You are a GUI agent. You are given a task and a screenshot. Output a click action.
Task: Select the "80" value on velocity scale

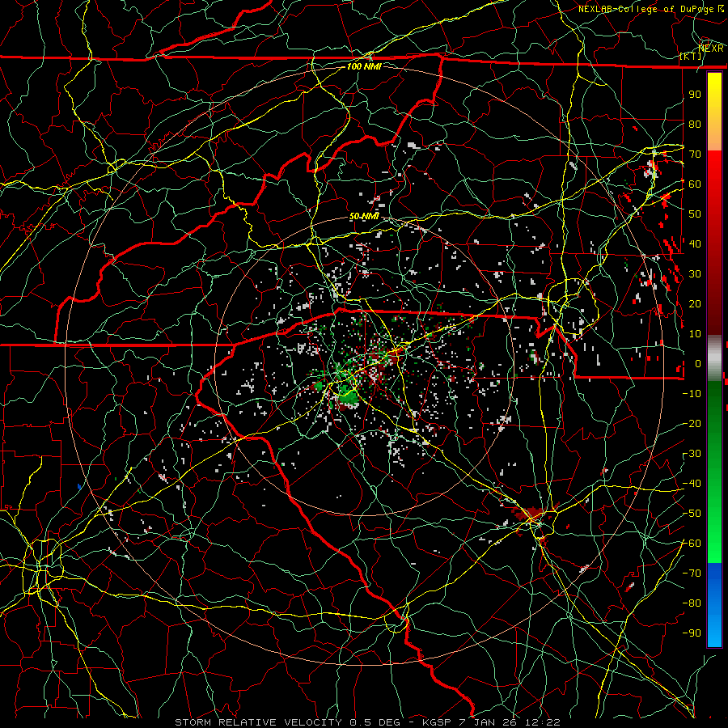coord(695,124)
